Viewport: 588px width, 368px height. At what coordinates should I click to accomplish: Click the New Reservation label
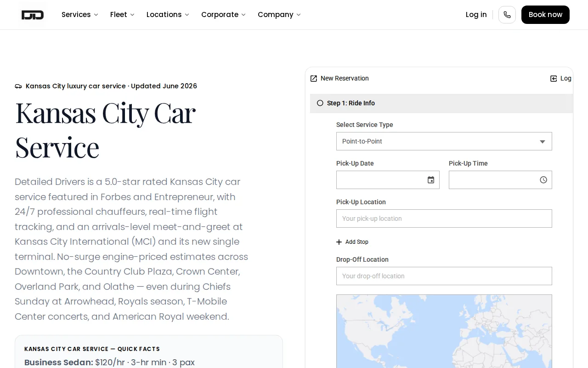pos(345,79)
